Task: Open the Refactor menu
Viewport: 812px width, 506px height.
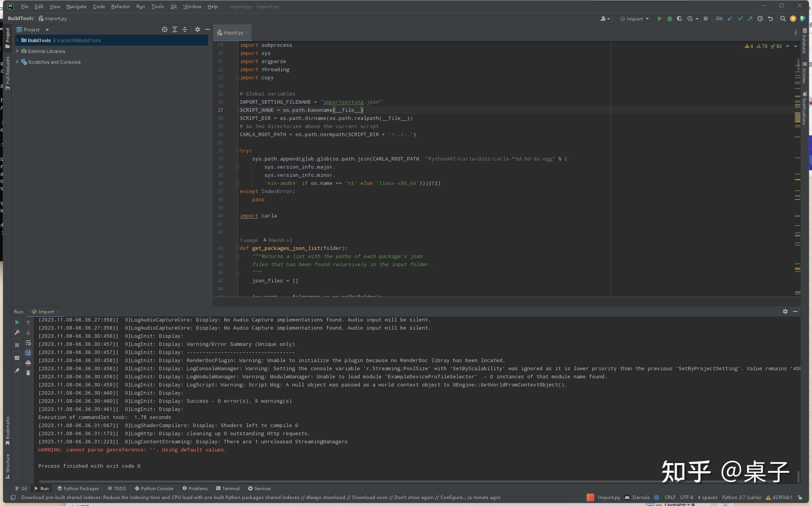Action: (120, 6)
